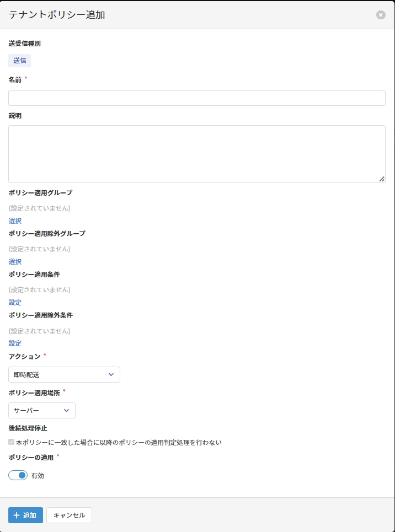Open 設定 for ポリシー適用条件
Screen dimensions: 395x532
[x=15, y=303]
